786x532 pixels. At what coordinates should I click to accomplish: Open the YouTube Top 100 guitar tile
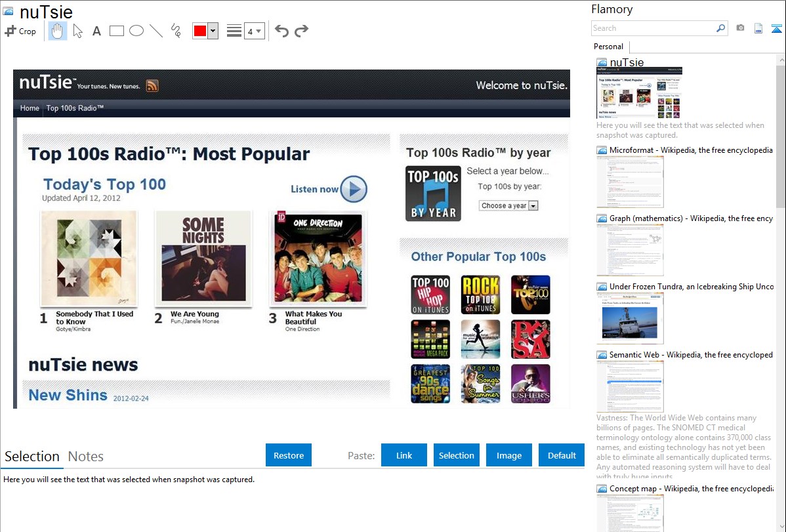pyautogui.click(x=531, y=295)
